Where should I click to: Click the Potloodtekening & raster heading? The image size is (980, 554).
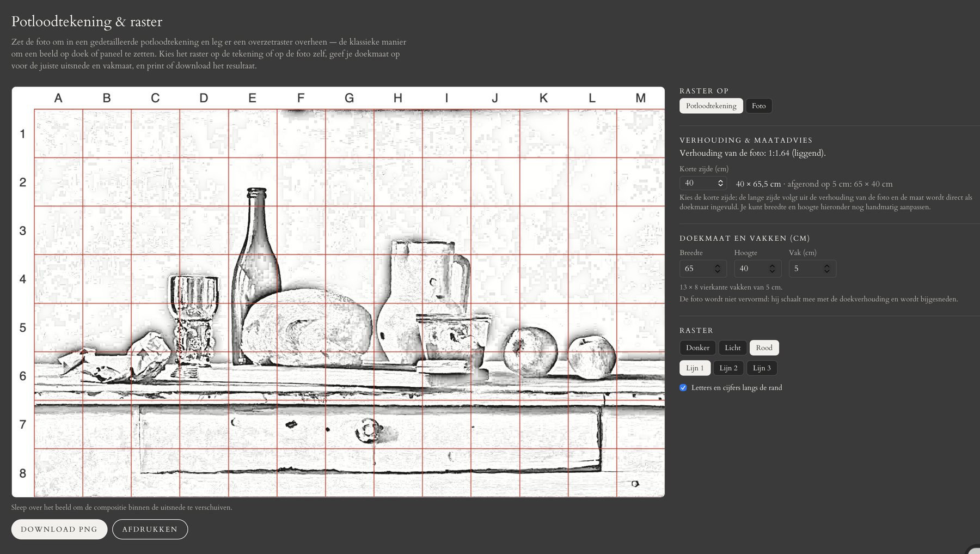(x=87, y=22)
